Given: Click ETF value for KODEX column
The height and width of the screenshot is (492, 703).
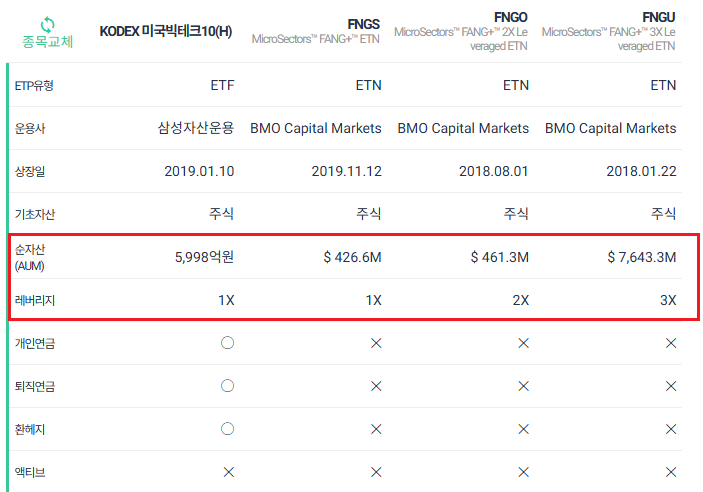Looking at the screenshot, I should (x=222, y=85).
